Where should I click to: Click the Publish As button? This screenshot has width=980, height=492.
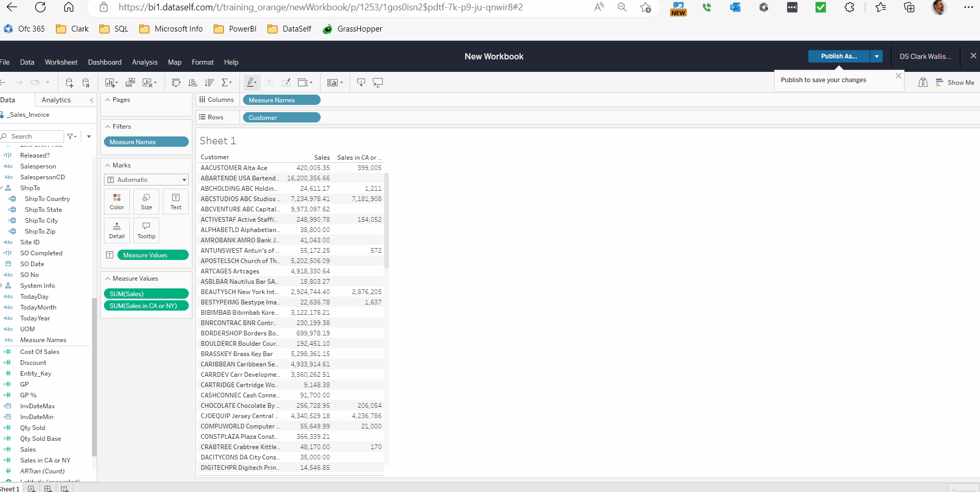click(838, 56)
